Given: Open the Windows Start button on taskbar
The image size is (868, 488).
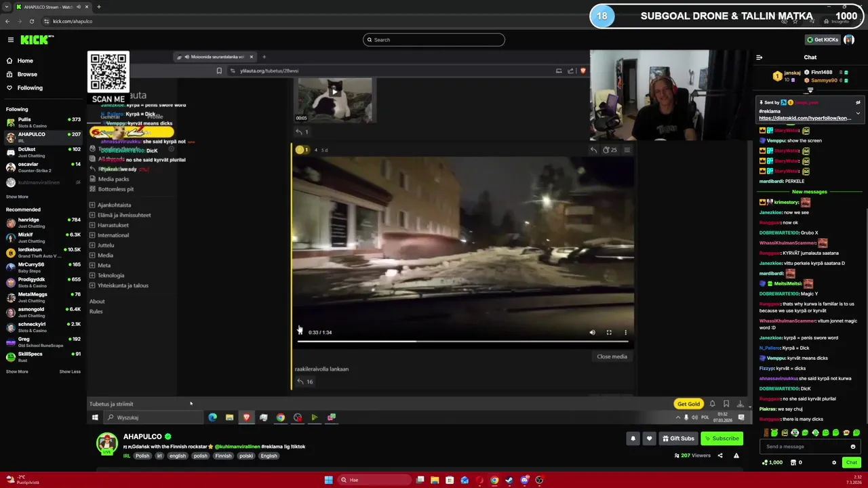Looking at the screenshot, I should (x=328, y=480).
